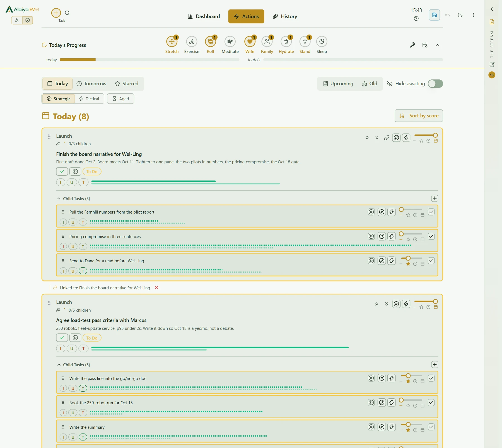Click the link icon on the board narrative task

[x=386, y=138]
